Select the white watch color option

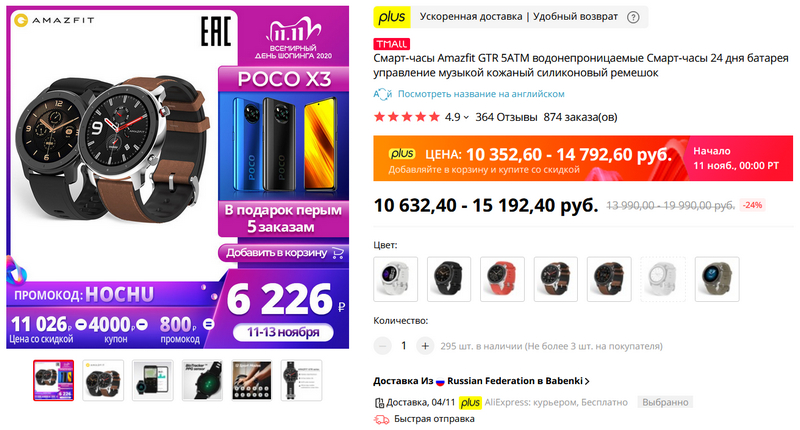395,279
